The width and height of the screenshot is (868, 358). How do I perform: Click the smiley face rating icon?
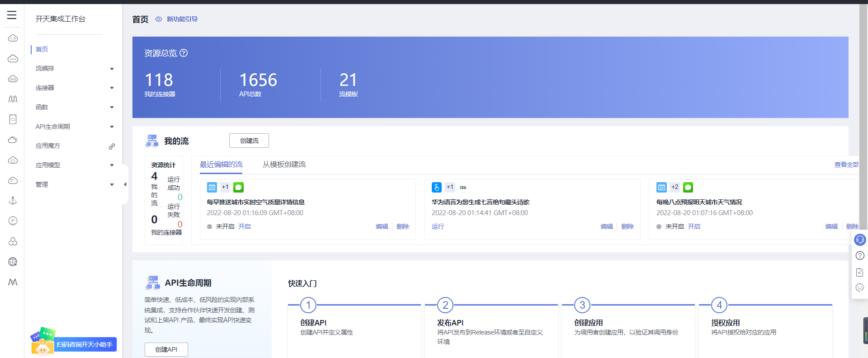860,287
